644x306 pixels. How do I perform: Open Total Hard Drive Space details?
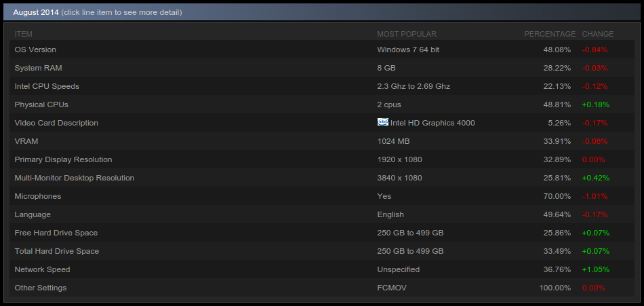[321, 251]
